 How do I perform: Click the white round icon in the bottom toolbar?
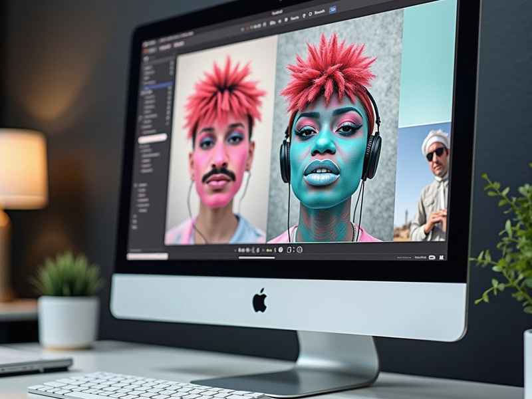[x=281, y=250]
